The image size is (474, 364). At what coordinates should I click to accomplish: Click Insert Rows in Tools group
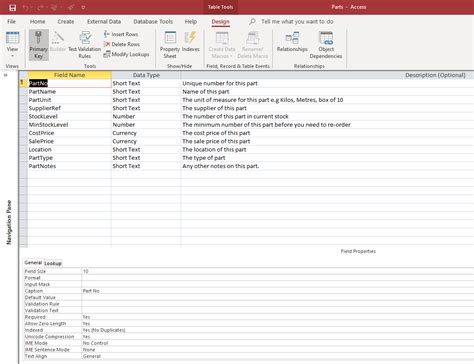pyautogui.click(x=121, y=34)
